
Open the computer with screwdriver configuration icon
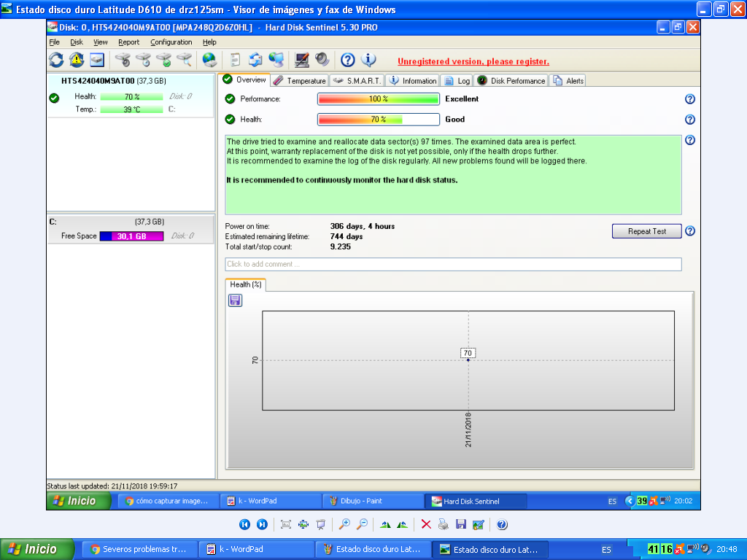tap(301, 60)
